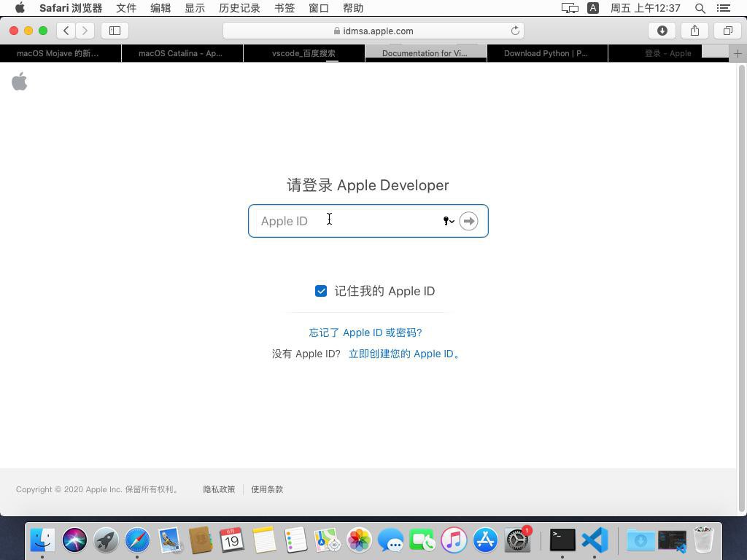Image resolution: width=747 pixels, height=560 pixels.
Task: Open System Preferences gear in Dock
Action: click(517, 540)
